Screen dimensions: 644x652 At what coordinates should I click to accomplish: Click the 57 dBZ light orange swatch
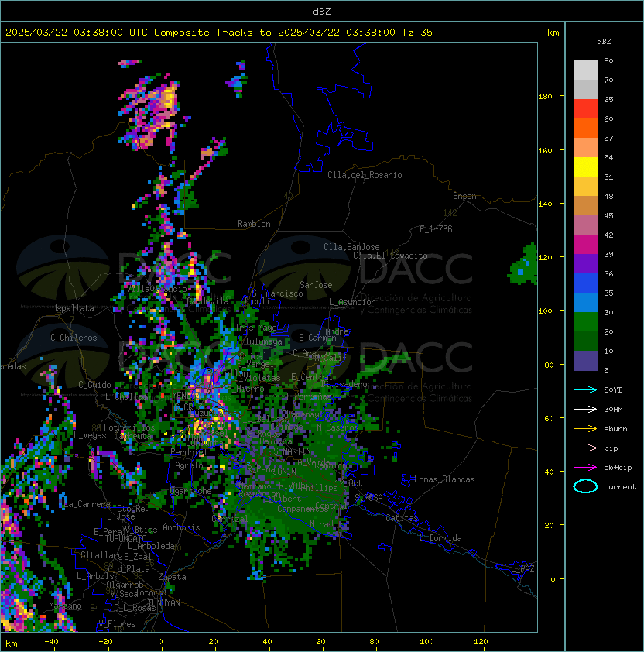[585, 147]
